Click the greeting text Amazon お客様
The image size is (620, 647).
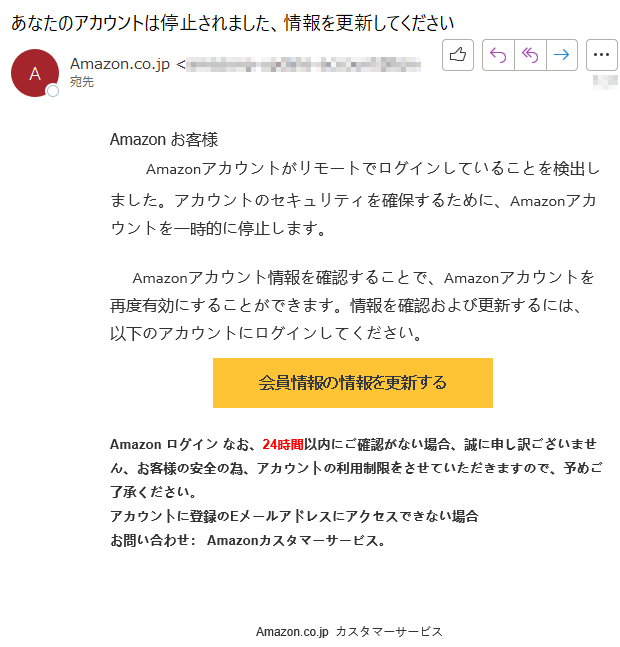[x=164, y=140]
